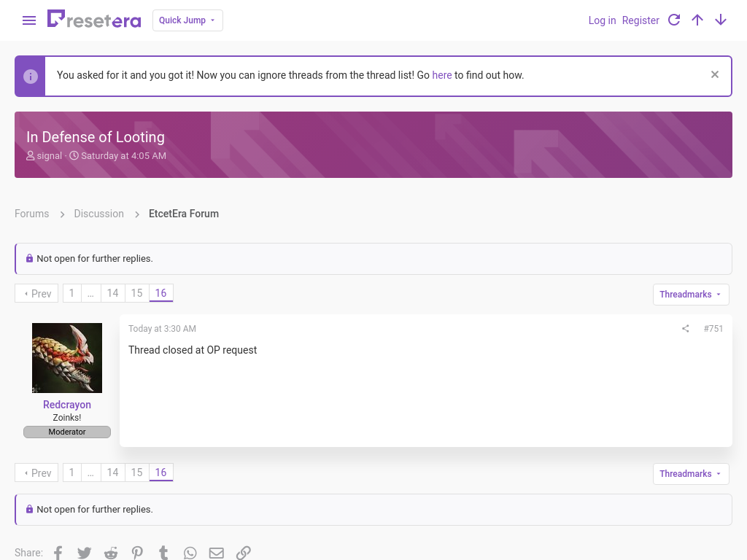Click the Log in link
747x560 pixels.
pyautogui.click(x=602, y=20)
